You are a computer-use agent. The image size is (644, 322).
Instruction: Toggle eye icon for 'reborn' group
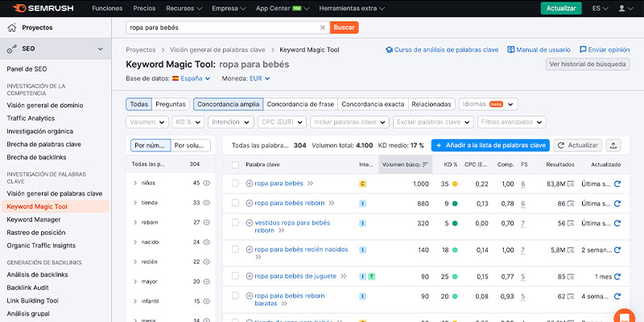tap(207, 223)
